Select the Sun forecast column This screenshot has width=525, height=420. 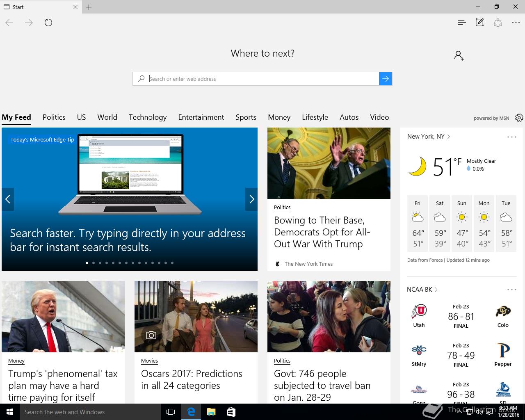[462, 224]
